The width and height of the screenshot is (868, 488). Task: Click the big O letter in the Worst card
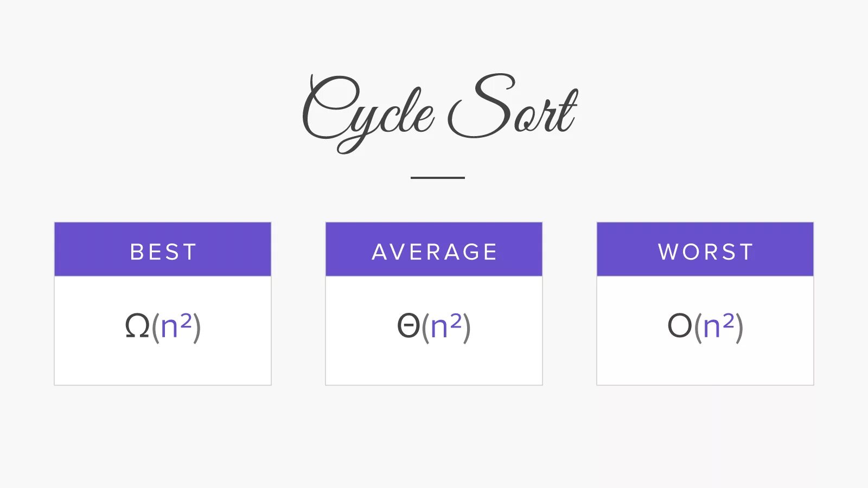click(x=679, y=326)
